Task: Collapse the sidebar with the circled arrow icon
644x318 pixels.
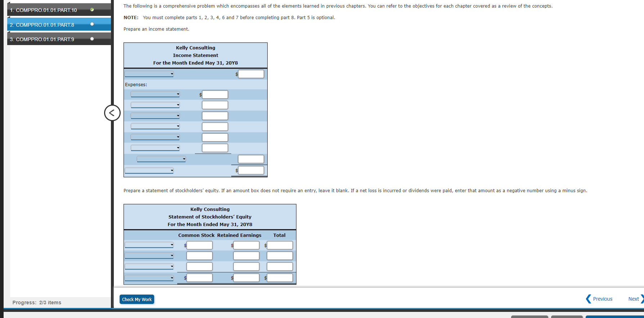Action: click(x=112, y=113)
